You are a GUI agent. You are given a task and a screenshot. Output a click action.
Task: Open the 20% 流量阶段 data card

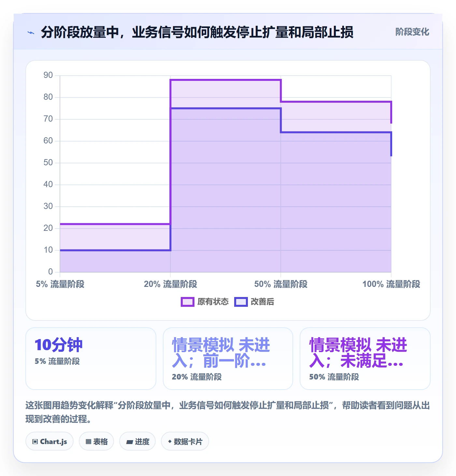click(x=228, y=359)
